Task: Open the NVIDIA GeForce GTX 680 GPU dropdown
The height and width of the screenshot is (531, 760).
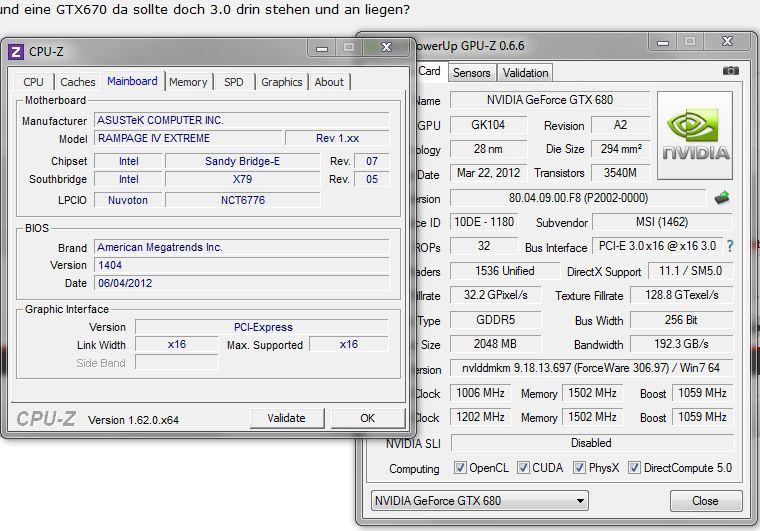Action: pos(480,500)
